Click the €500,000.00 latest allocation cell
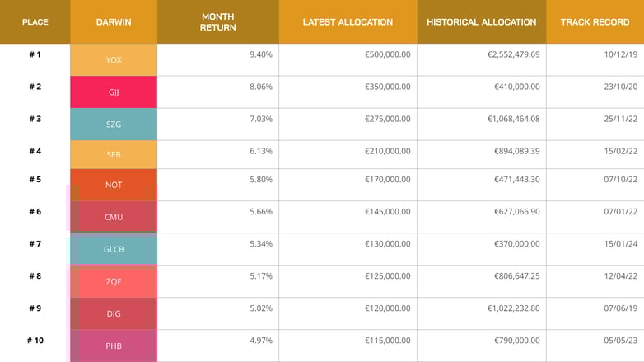The height and width of the screenshot is (362, 644). click(x=387, y=54)
